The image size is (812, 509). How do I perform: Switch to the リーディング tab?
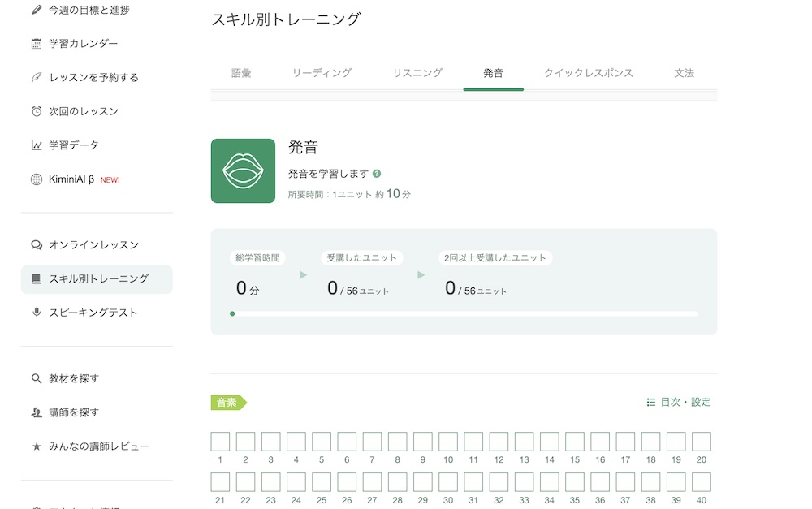coord(322,73)
